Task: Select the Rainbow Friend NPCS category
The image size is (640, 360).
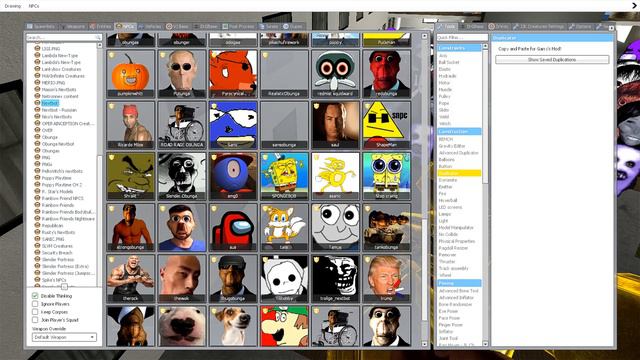Action: 62,198
